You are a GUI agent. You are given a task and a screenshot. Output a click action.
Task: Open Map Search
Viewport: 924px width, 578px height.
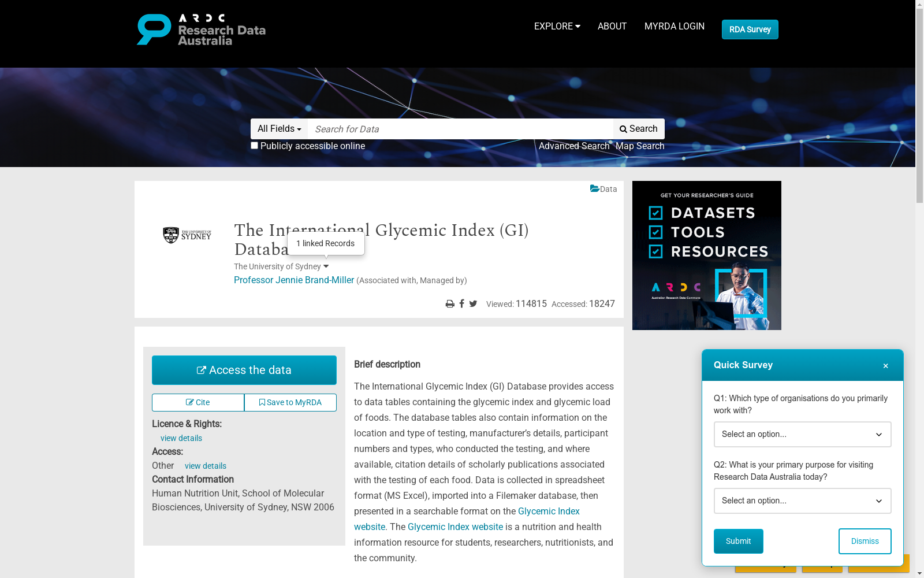640,146
